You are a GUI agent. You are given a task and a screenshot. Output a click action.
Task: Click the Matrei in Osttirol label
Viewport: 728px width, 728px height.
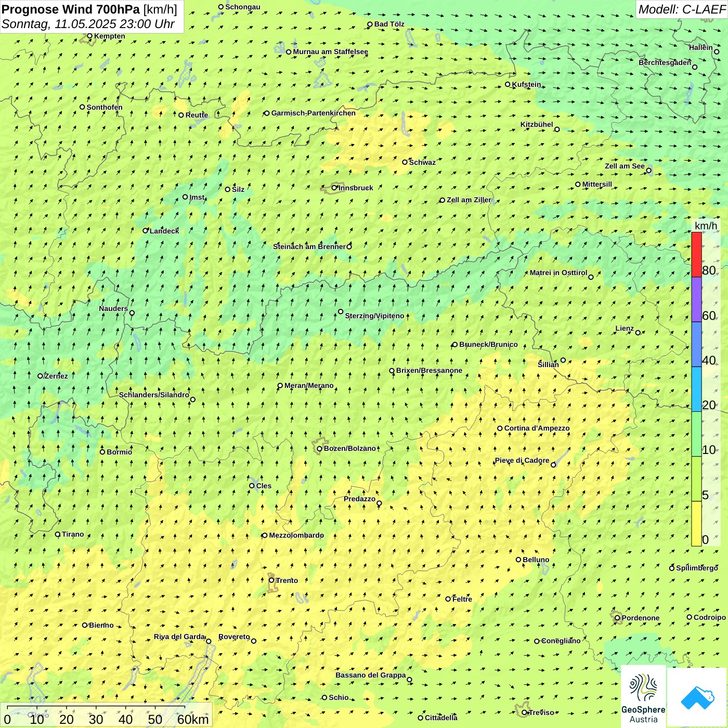(558, 272)
